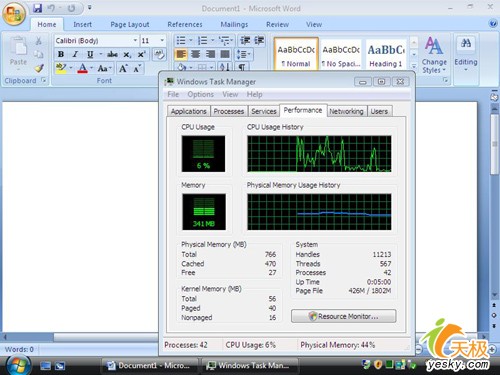Select Windows Task Manager taskbar button

click(249, 366)
